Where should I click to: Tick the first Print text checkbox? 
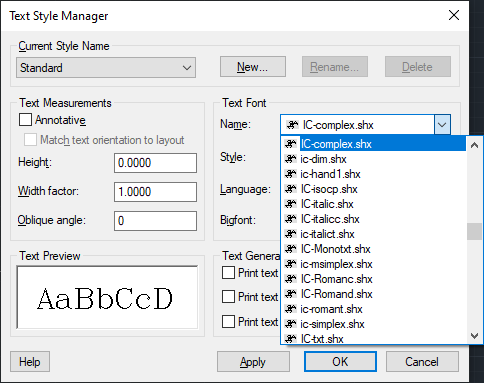click(x=228, y=273)
